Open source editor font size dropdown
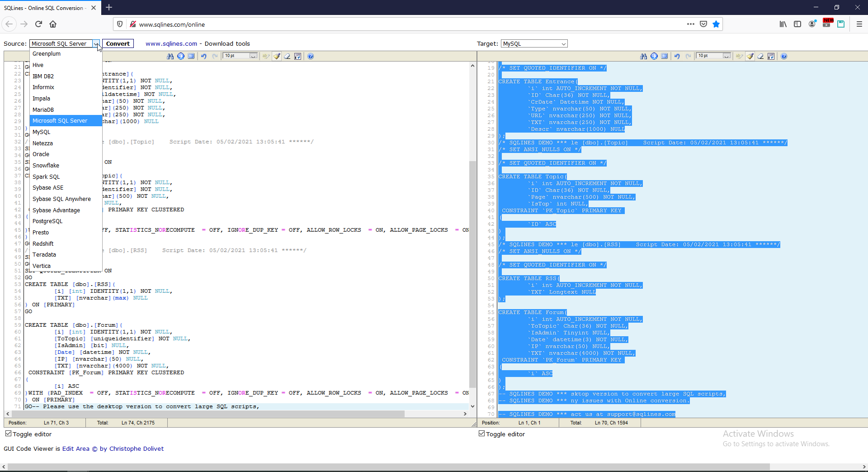This screenshot has height=472, width=868. click(241, 56)
